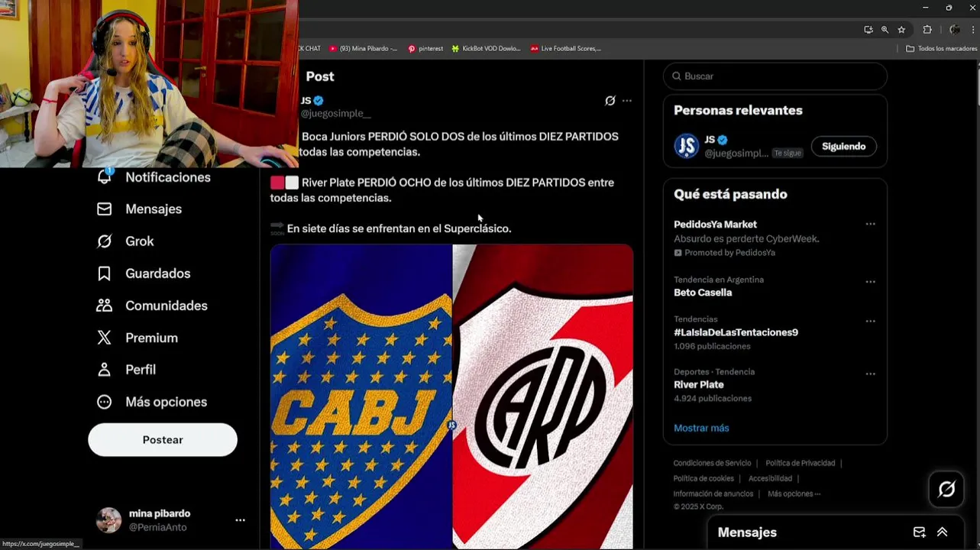The height and width of the screenshot is (550, 980).
Task: Open the Boca Juniors crest image
Action: tap(361, 397)
